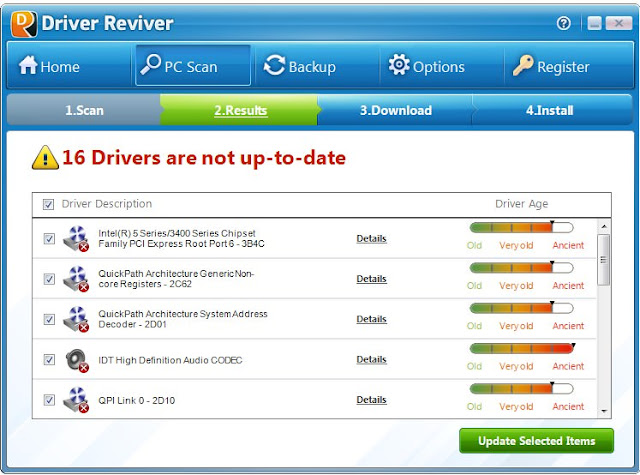Click the driver list scroll up arrow
Screen dimensions: 640x475
(604, 226)
